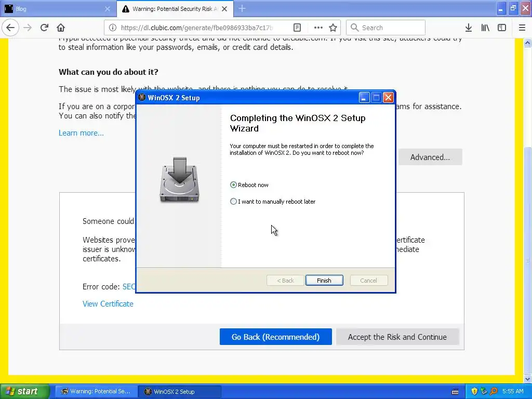Click Go Back (Recommended) button

(x=275, y=337)
